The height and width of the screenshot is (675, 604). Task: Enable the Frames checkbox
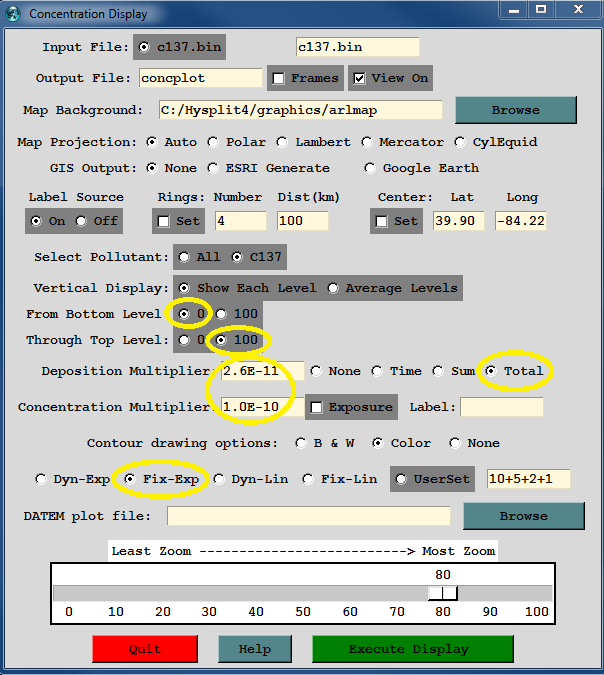[x=278, y=78]
